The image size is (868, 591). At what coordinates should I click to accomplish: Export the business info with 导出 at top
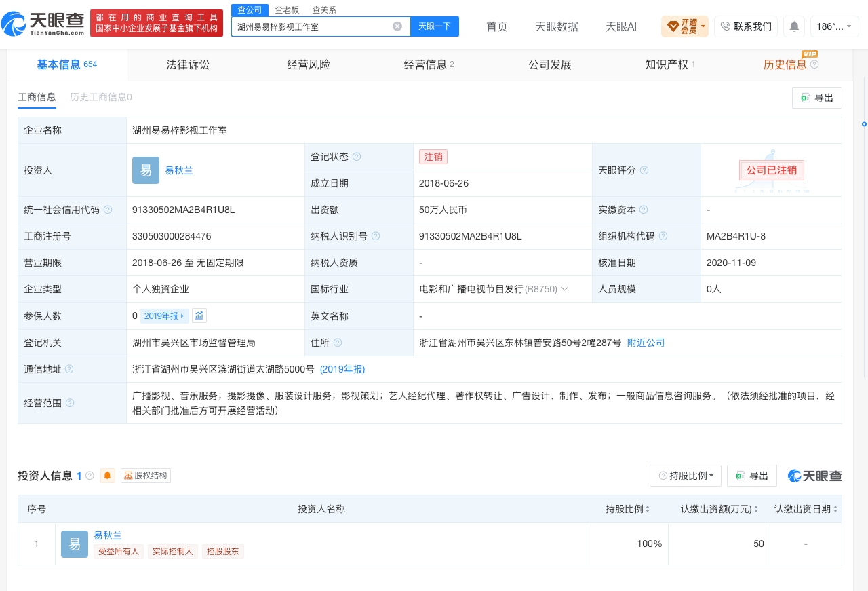tap(817, 98)
